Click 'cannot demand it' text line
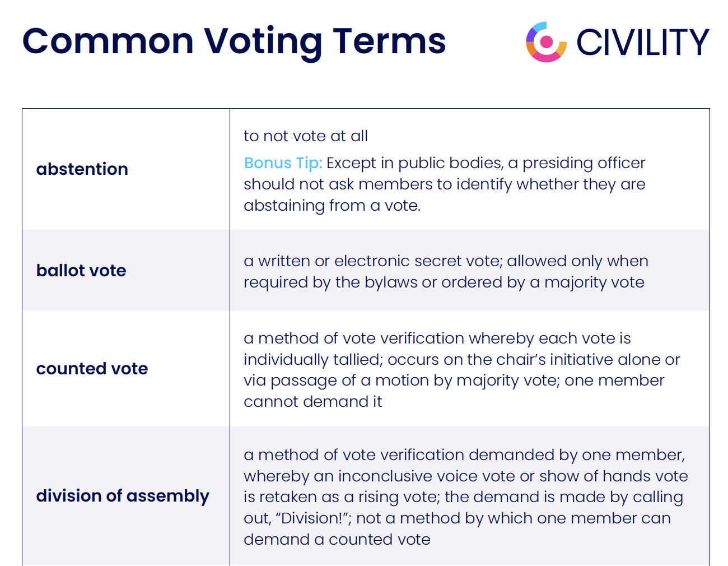 313,402
